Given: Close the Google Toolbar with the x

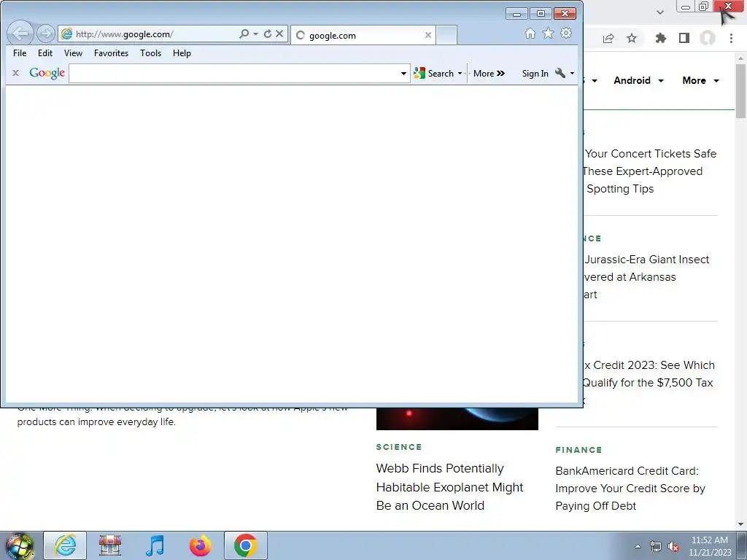Looking at the screenshot, I should click(16, 74).
